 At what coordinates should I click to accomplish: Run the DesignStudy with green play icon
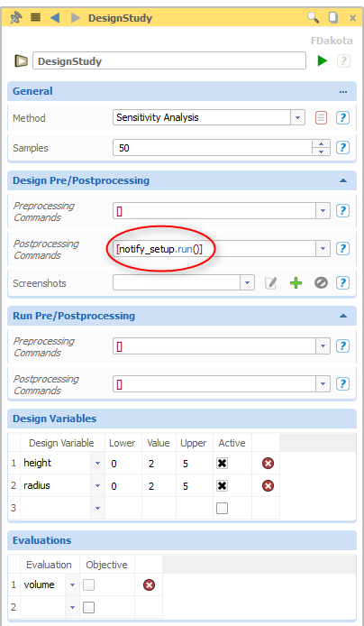coord(323,61)
